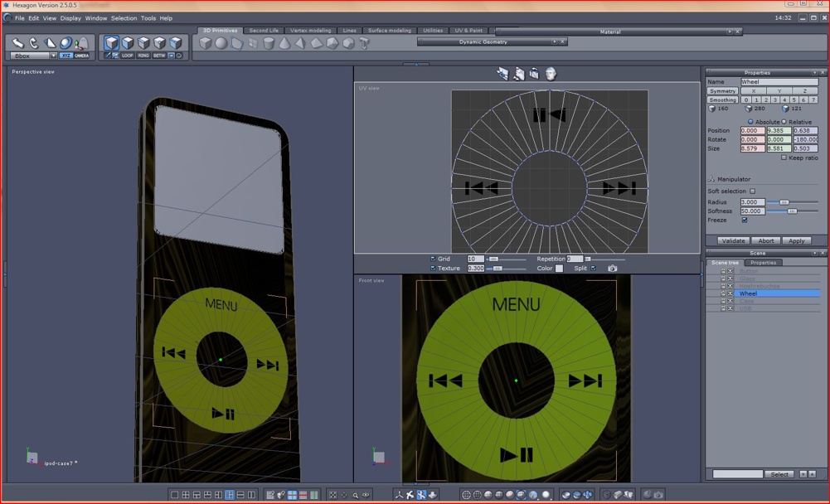
Task: Open the Display menu
Action: pyautogui.click(x=70, y=18)
